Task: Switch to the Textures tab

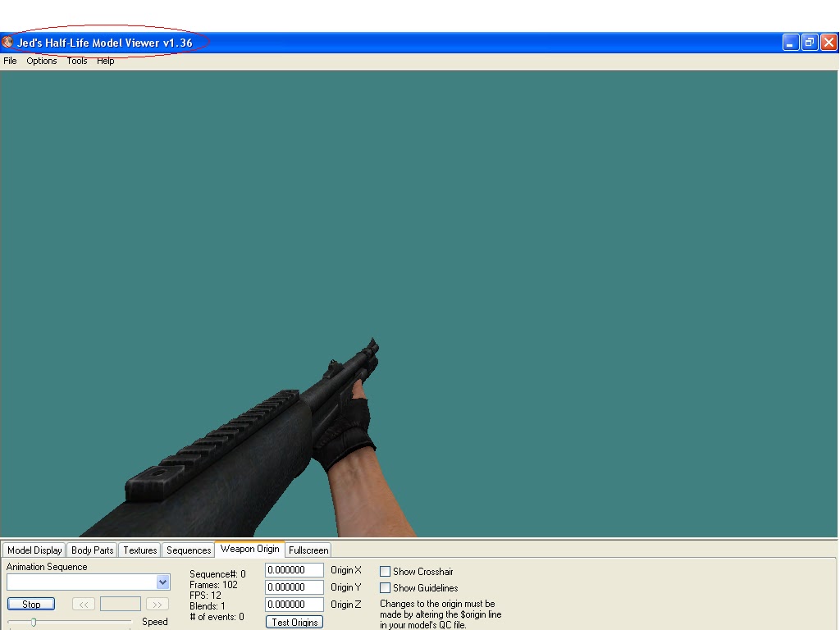Action: (x=139, y=550)
